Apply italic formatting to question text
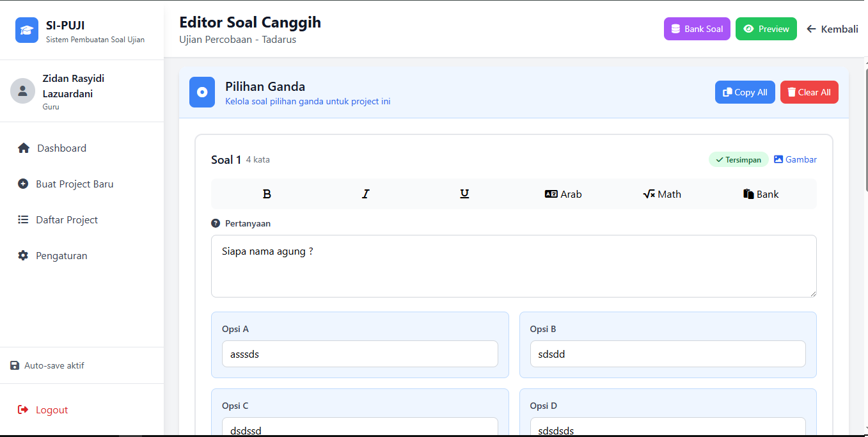Viewport: 868px width, 437px height. coord(366,194)
